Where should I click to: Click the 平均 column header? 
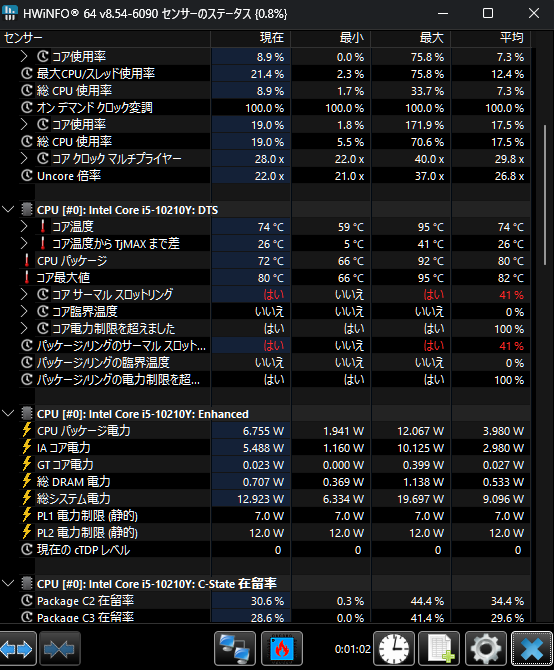491,38
